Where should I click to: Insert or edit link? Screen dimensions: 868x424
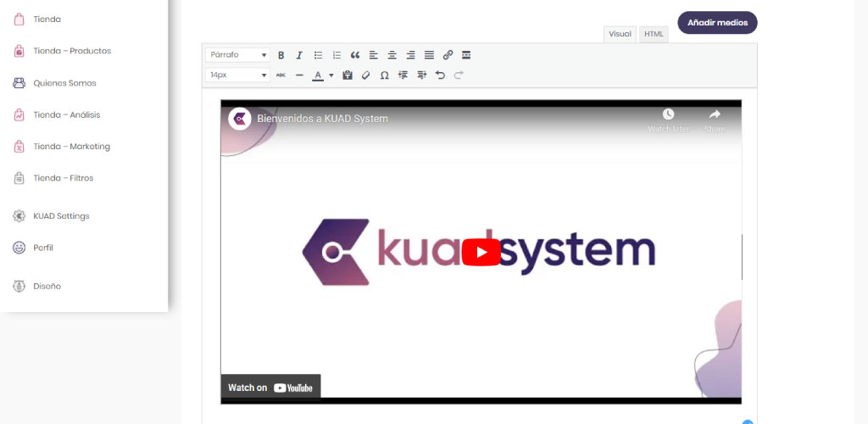pos(448,55)
